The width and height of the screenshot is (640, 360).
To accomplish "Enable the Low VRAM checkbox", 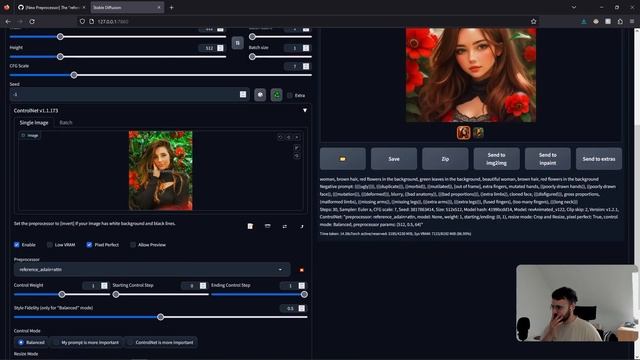I will pos(50,245).
